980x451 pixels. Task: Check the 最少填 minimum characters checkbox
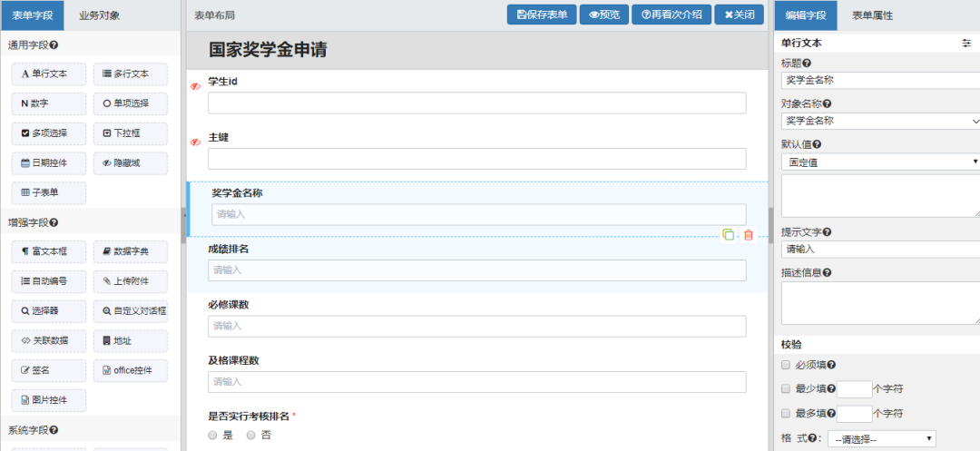(786, 389)
